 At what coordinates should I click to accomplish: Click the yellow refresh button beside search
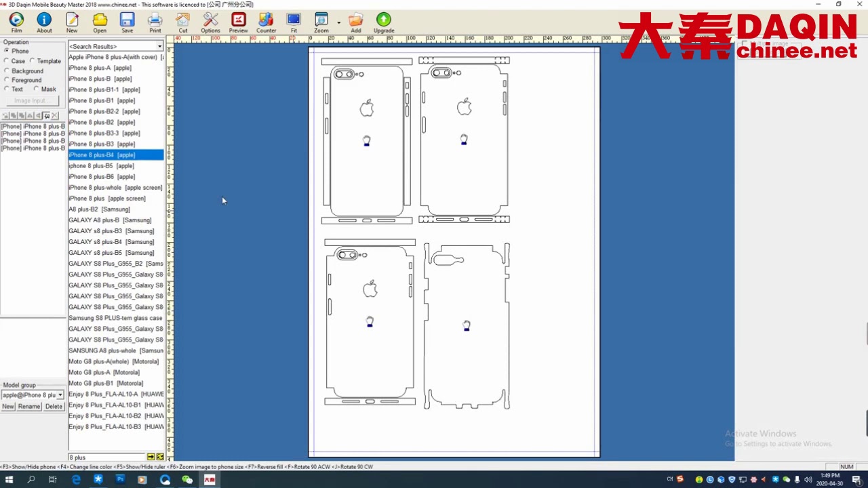coord(160,457)
